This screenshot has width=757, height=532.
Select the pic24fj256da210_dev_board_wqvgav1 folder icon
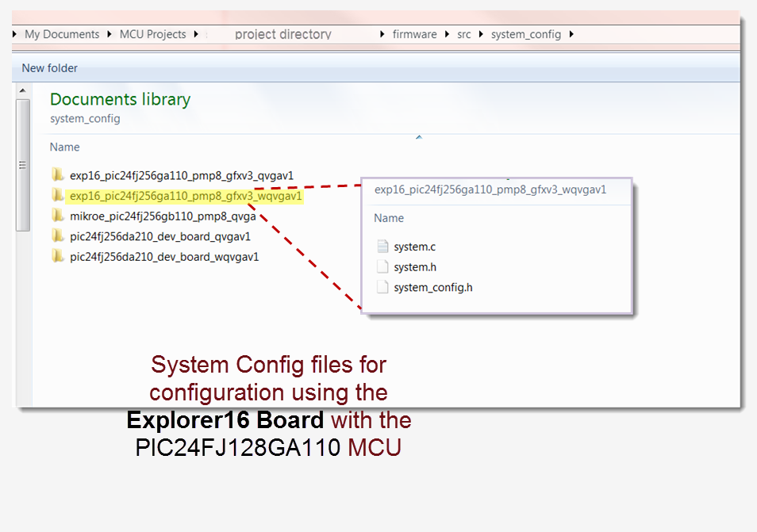[x=58, y=256]
